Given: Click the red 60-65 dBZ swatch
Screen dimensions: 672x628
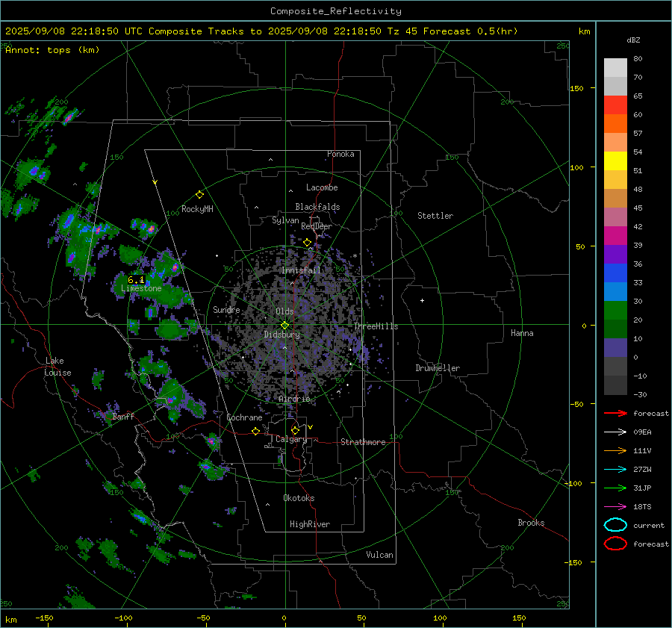Looking at the screenshot, I should click(615, 105).
